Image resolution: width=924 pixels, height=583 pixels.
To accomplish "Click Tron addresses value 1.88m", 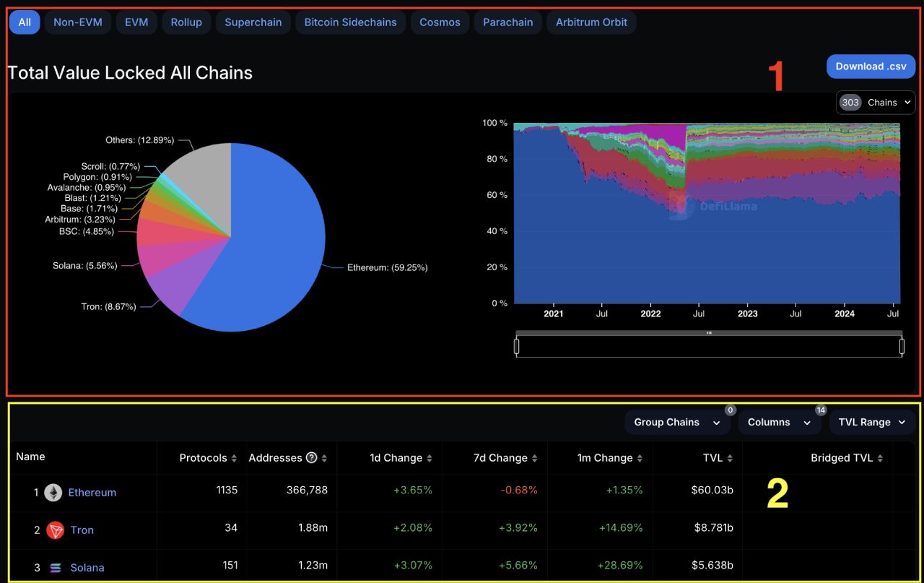I will [313, 528].
